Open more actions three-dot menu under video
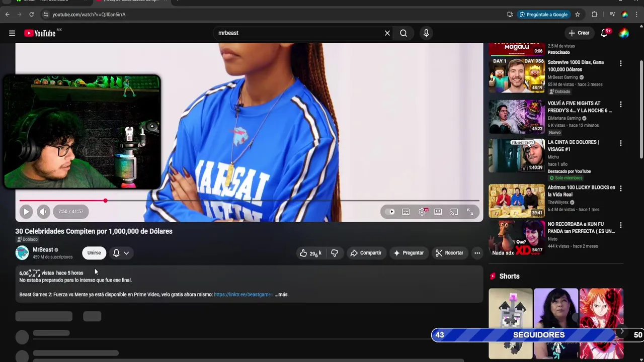Image resolution: width=644 pixels, height=362 pixels. pos(477,253)
